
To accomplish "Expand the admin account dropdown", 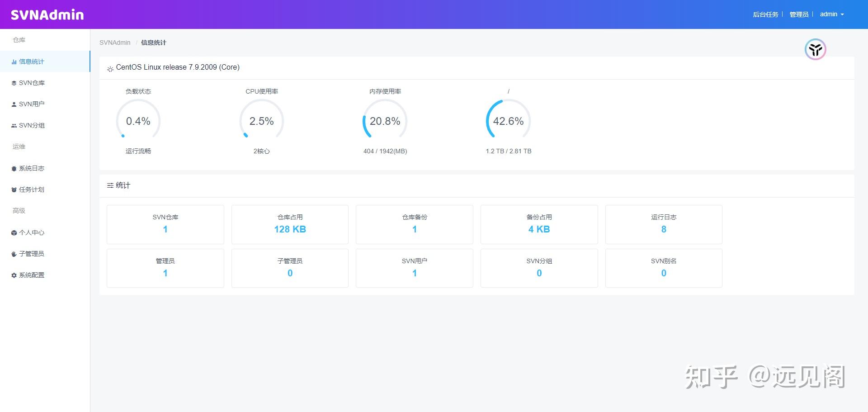I will [832, 14].
